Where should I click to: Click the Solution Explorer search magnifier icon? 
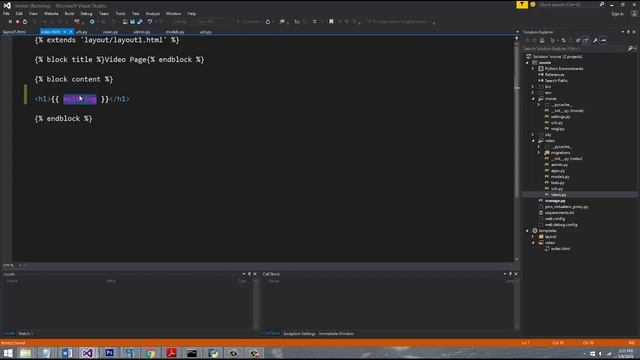[x=630, y=49]
